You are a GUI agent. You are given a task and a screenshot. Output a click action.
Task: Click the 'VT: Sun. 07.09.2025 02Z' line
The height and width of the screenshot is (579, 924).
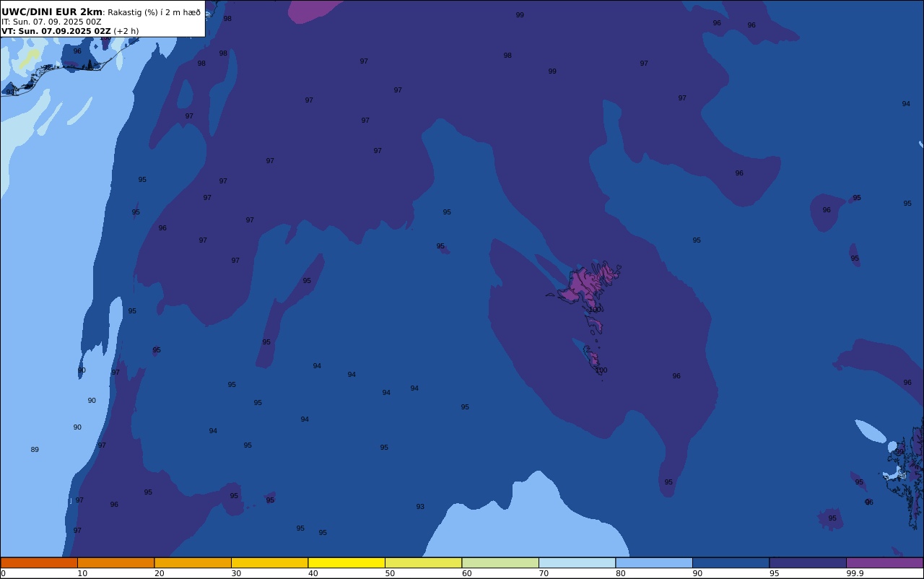(56, 31)
